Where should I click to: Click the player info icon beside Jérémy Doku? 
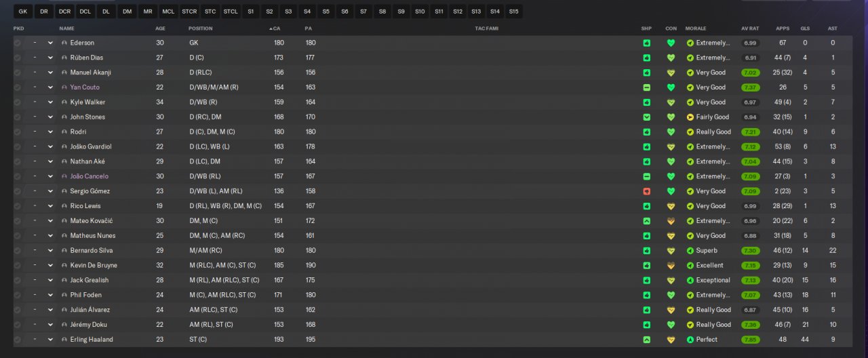[64, 325]
